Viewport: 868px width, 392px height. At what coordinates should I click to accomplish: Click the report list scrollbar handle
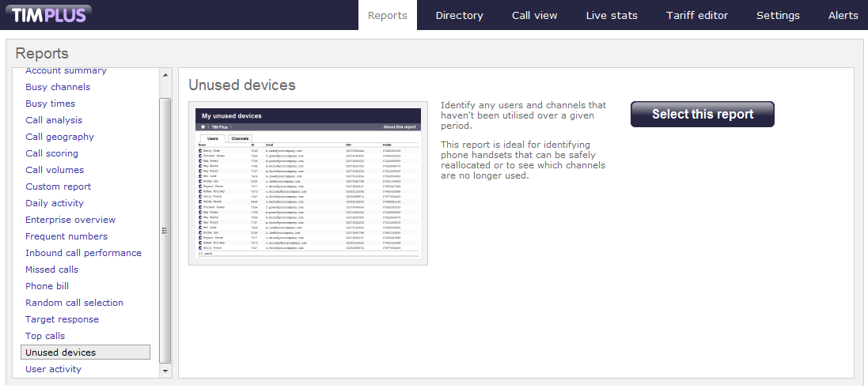point(165,229)
